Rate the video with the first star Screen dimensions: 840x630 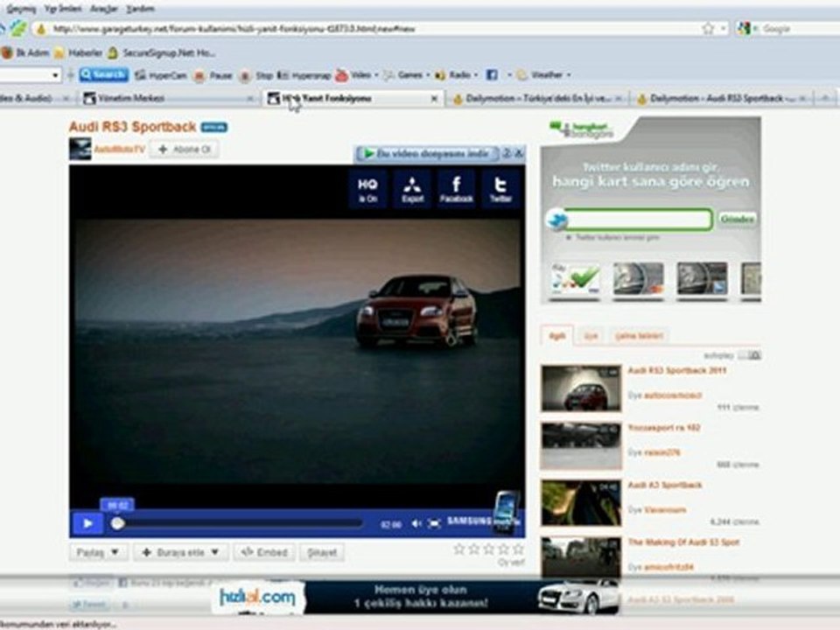459,549
